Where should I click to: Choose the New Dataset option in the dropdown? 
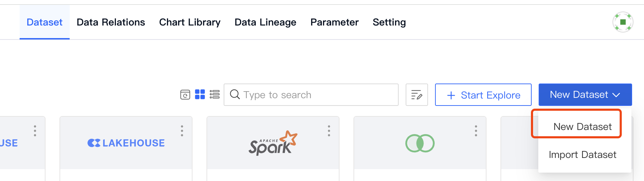tap(582, 126)
